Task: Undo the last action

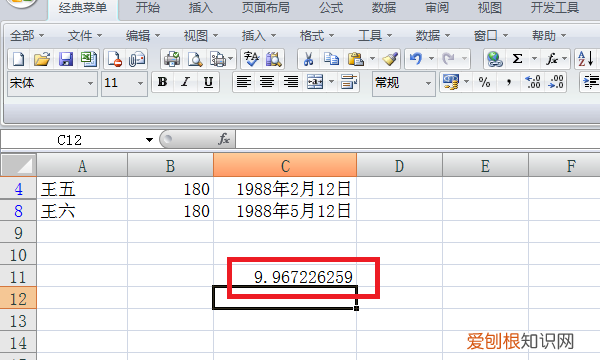Action: pos(416,59)
